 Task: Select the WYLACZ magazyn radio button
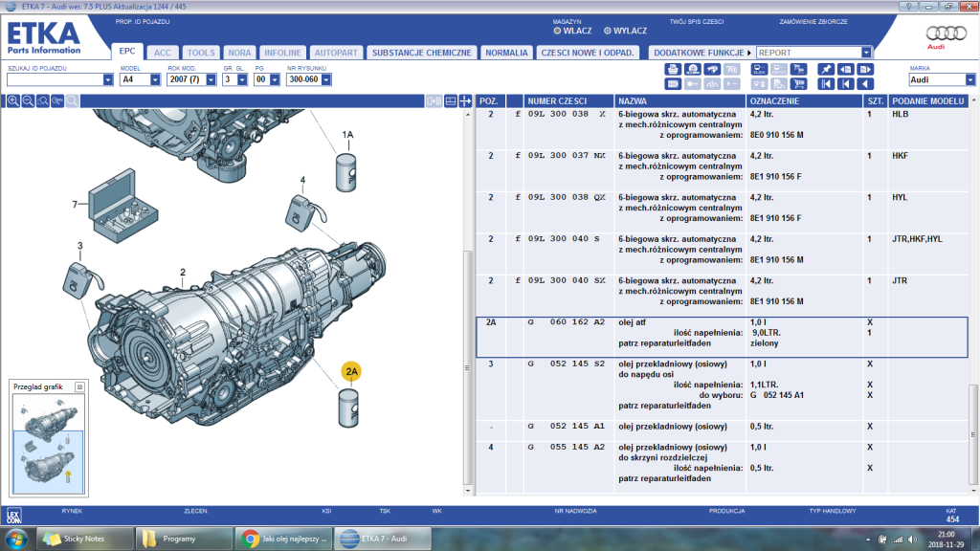click(607, 31)
